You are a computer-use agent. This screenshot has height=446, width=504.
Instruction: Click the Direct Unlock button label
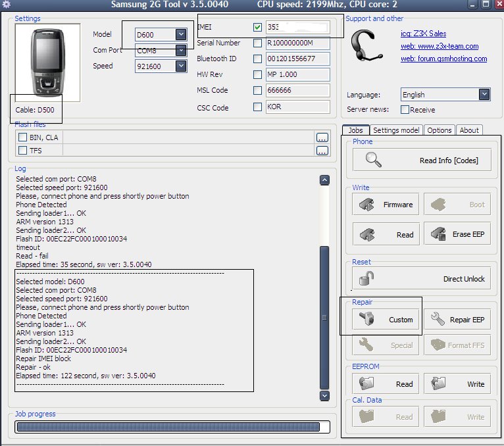[464, 279]
